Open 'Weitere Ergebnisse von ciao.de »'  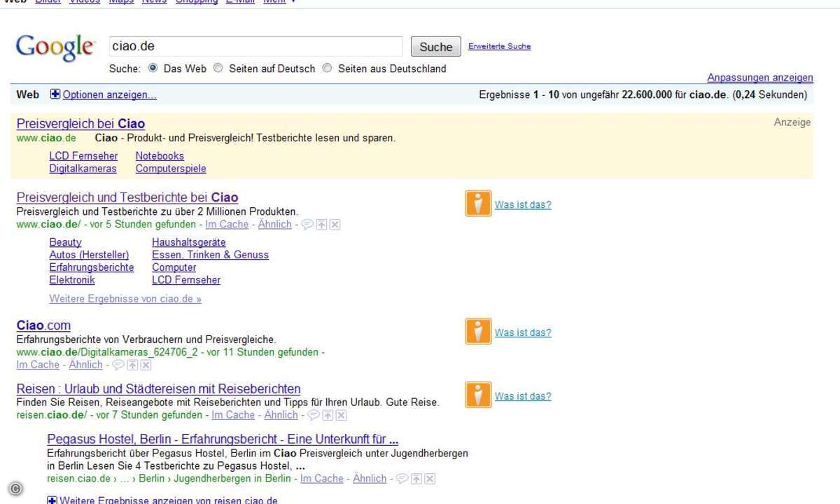coord(125,299)
